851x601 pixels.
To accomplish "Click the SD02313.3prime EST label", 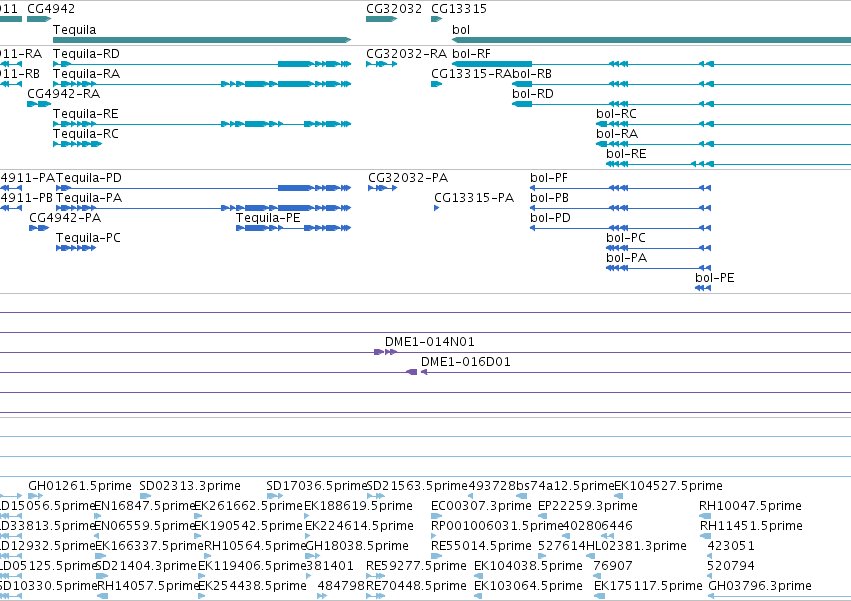I will tap(190, 486).
